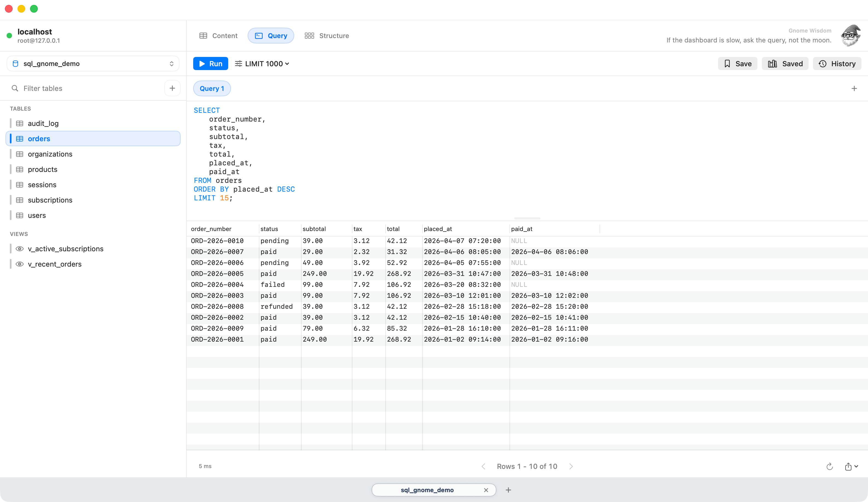This screenshot has width=868, height=502.
Task: Switch to the Structure tab
Action: (326, 36)
